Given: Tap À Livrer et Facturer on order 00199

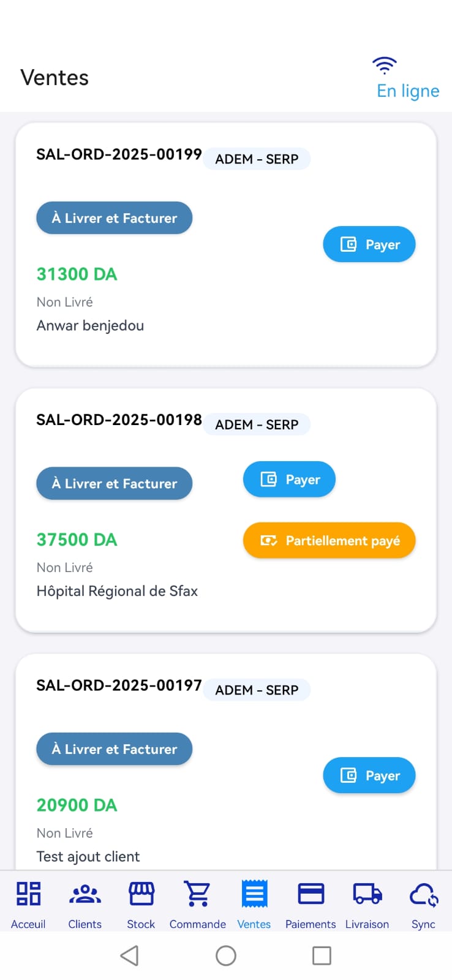Looking at the screenshot, I should click(x=115, y=218).
